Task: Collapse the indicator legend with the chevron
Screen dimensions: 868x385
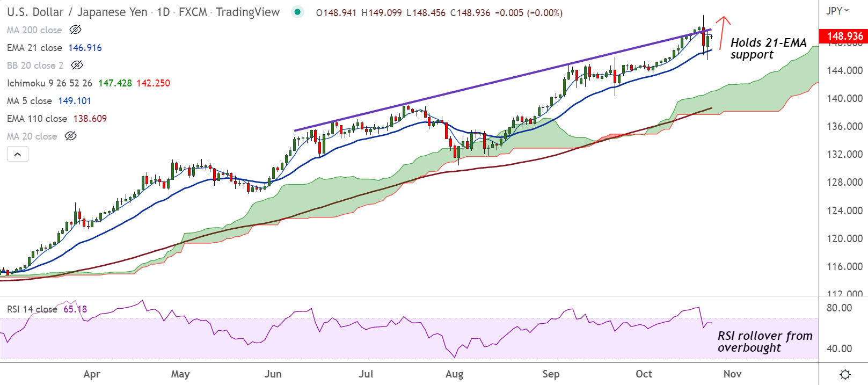Action: coord(18,154)
